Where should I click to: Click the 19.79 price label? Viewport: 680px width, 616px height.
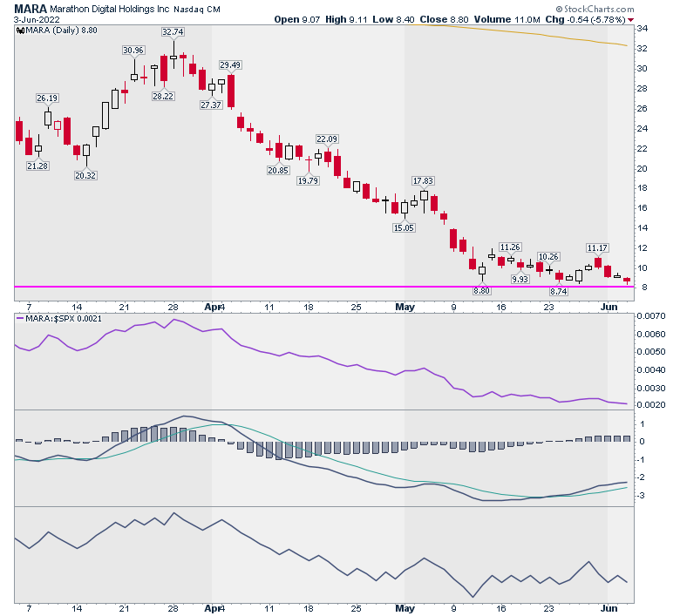click(308, 180)
